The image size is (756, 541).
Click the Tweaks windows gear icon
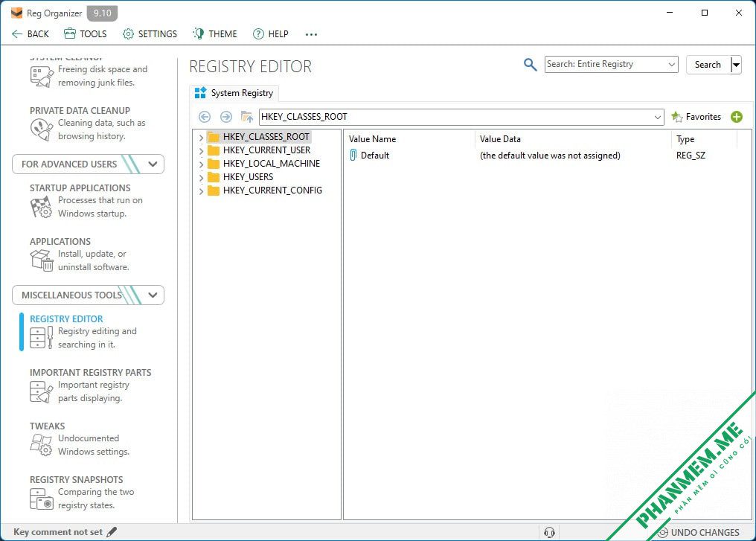point(41,445)
